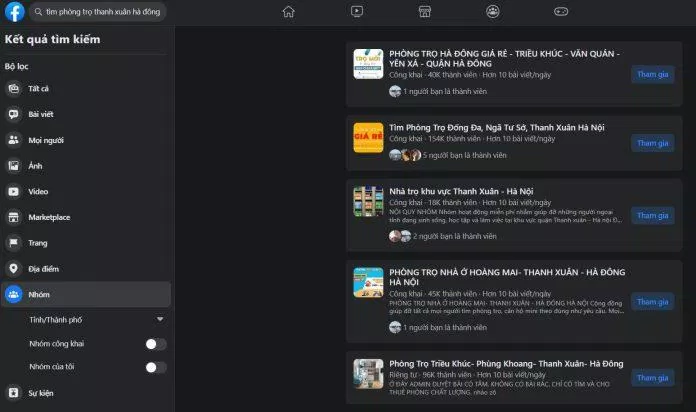Open the Watch video icon
Screen dimensions: 696x412
click(357, 12)
